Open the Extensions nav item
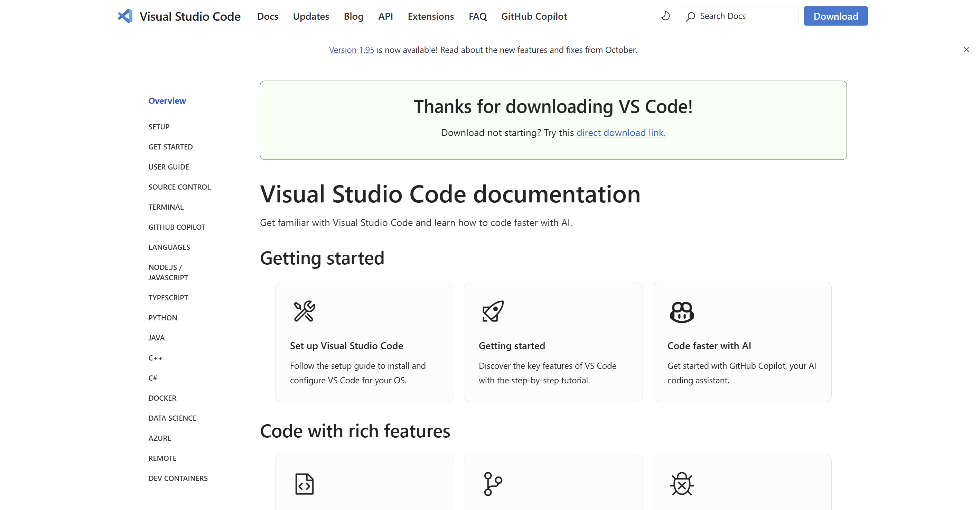The width and height of the screenshot is (980, 510). (431, 16)
